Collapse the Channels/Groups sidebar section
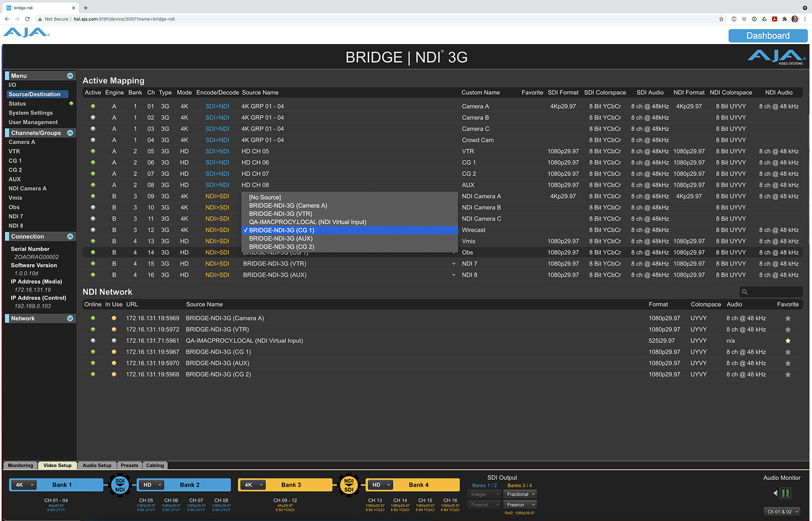The height and width of the screenshot is (521, 812). (x=70, y=133)
